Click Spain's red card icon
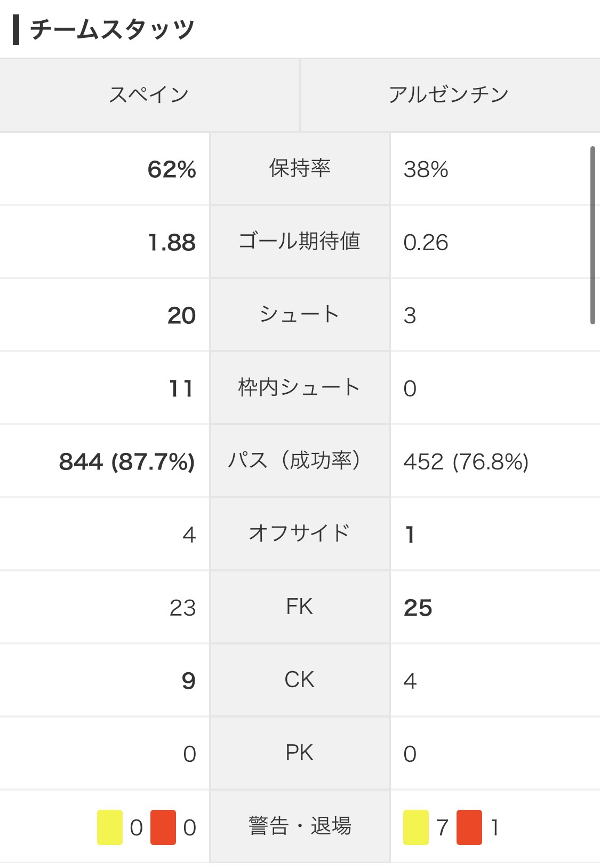600x868 pixels. pyautogui.click(x=163, y=827)
